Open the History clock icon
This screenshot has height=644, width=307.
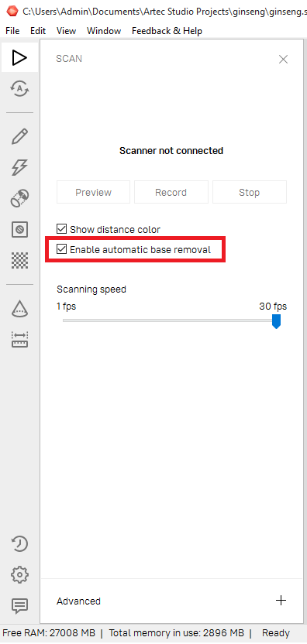[x=19, y=544]
